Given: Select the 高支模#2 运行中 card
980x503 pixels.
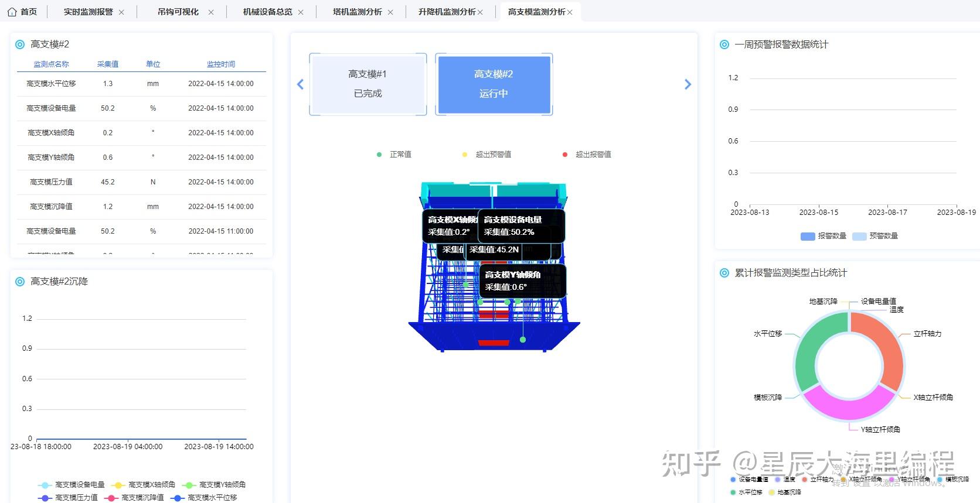Looking at the screenshot, I should tap(494, 84).
